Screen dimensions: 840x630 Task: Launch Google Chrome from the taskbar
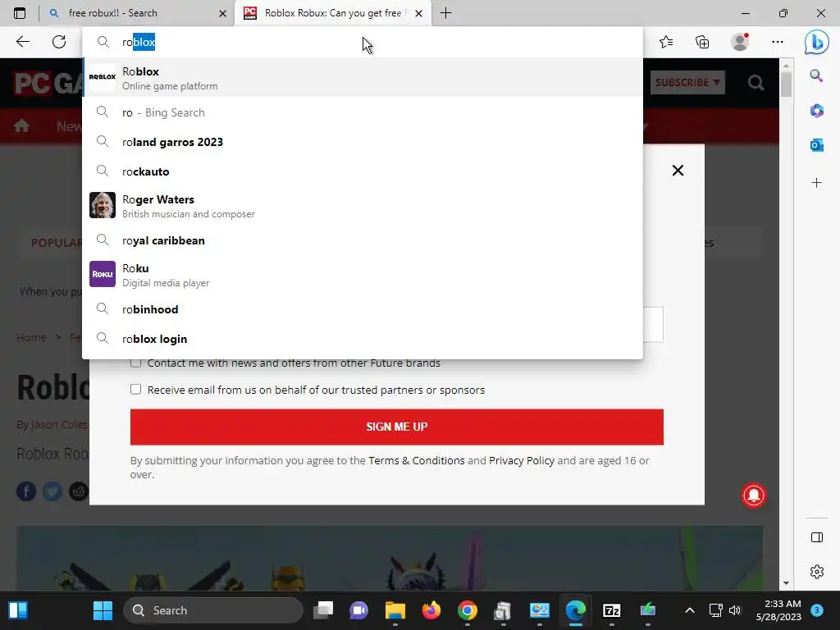tap(467, 610)
